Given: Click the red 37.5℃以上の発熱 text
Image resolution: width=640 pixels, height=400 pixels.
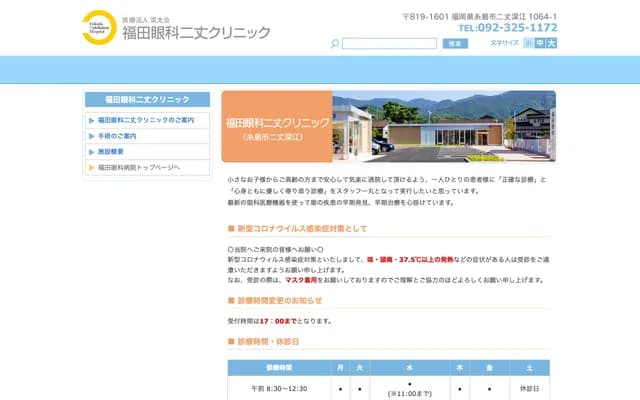Looking at the screenshot, I should point(426,260).
